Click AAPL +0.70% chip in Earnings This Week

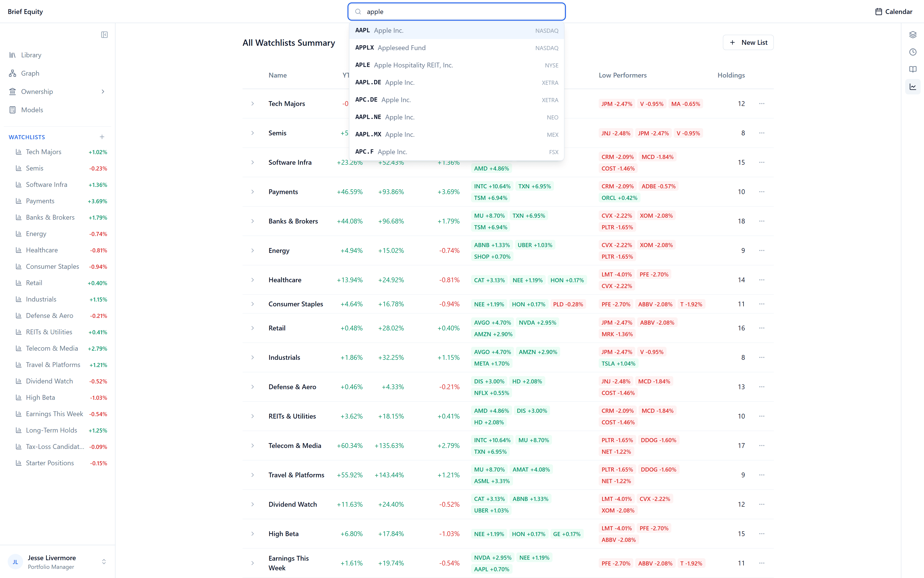491,570
